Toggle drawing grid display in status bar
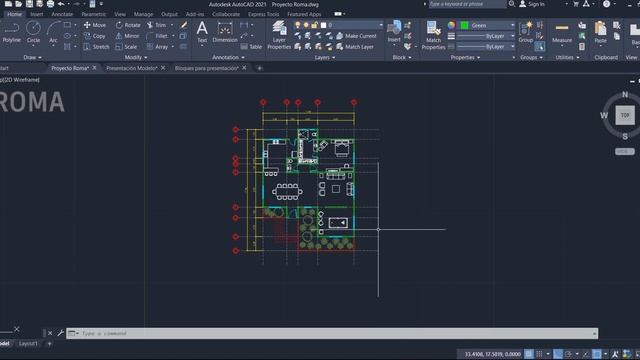This screenshot has height=360, width=640. (529, 354)
